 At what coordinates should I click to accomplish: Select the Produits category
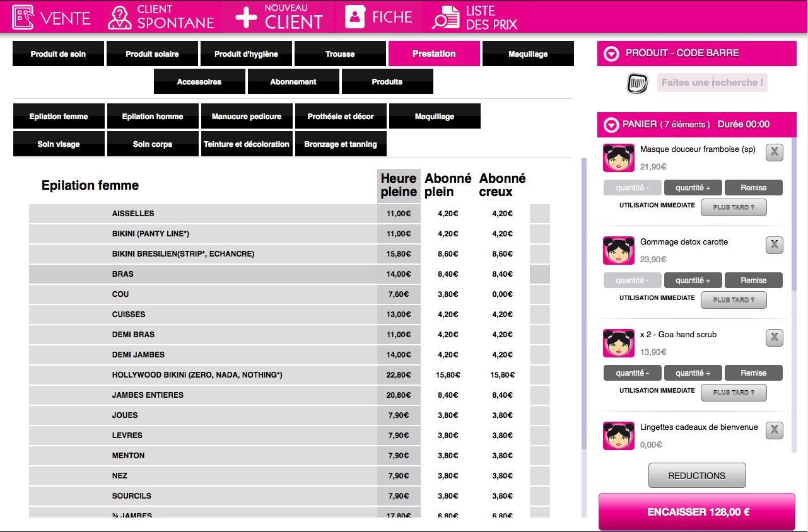(x=387, y=81)
